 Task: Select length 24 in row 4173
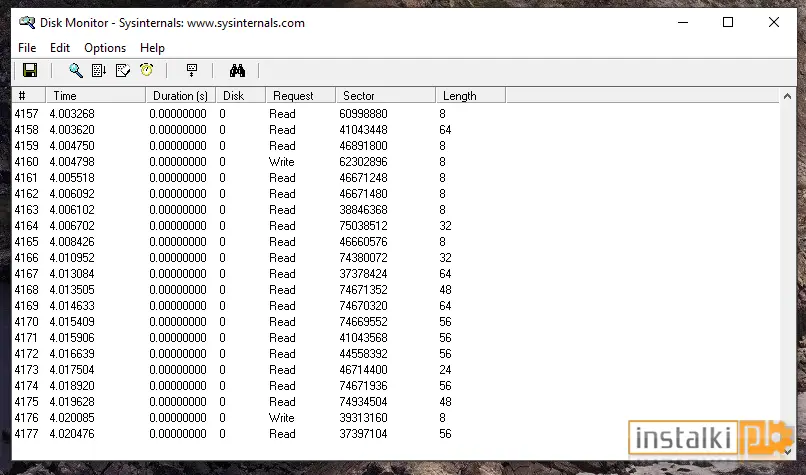[445, 370]
